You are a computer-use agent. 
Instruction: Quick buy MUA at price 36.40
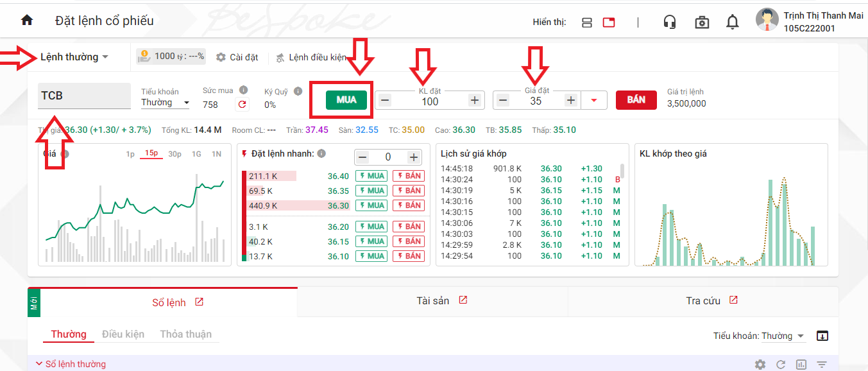[x=371, y=176]
